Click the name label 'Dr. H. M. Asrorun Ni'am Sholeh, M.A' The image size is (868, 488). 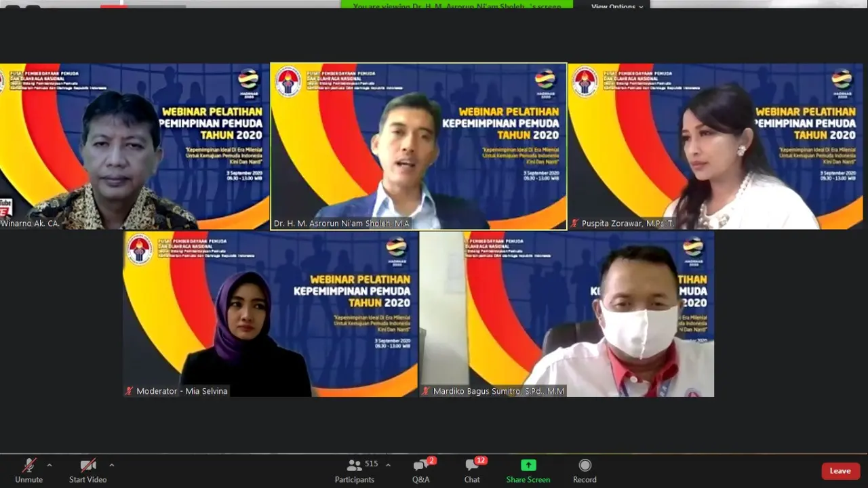tap(342, 223)
